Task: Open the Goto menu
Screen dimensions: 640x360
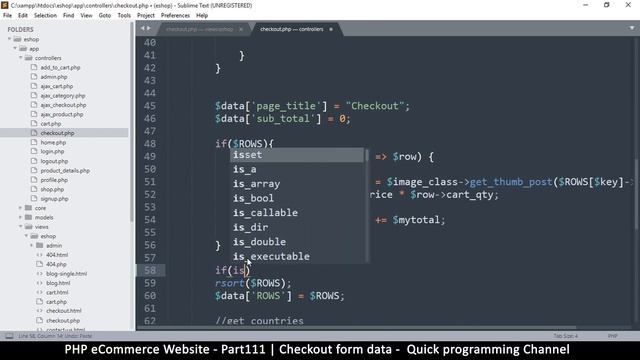Action: click(x=104, y=16)
